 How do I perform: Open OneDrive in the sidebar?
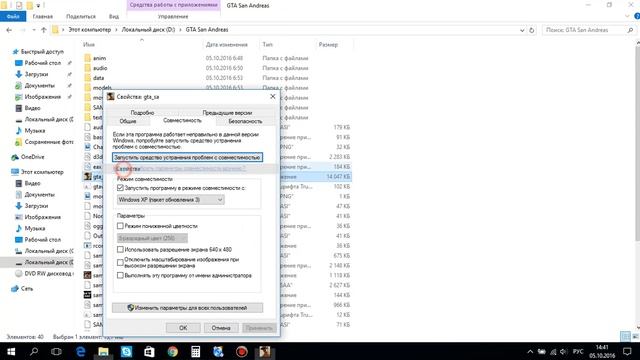tap(32, 157)
